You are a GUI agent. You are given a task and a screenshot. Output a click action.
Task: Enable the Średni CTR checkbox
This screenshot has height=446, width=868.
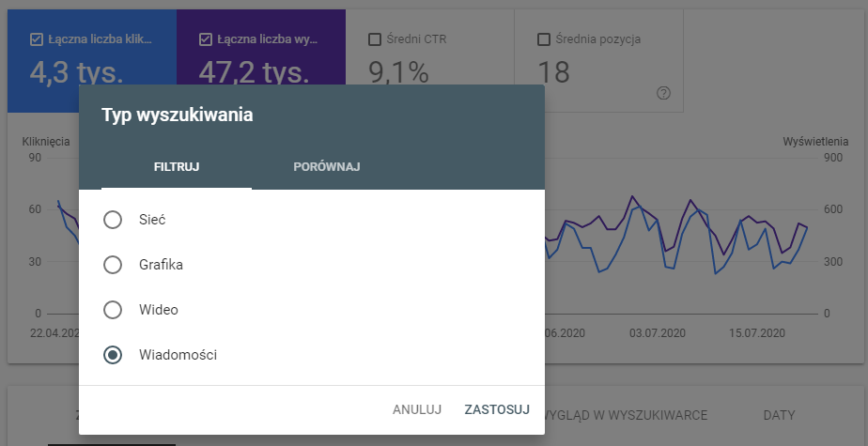click(375, 39)
